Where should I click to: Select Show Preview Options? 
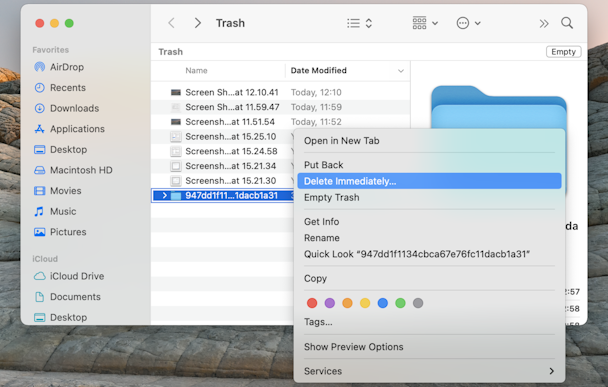click(354, 347)
